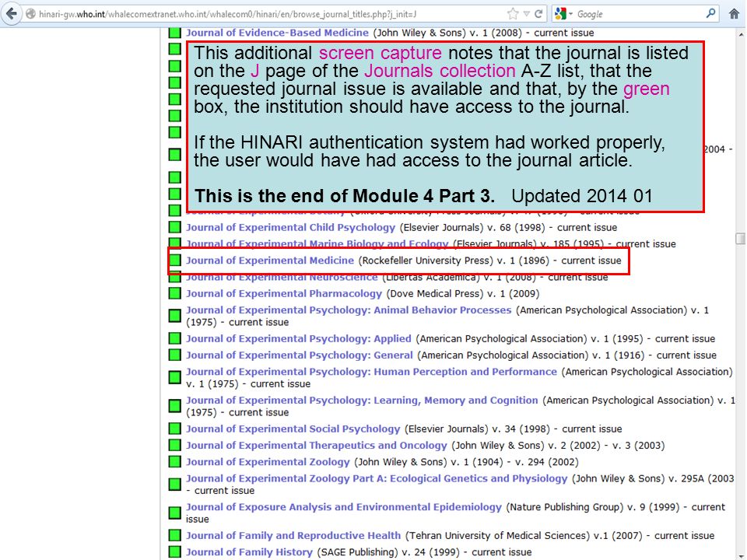Go to browser Home icon
This screenshot has height=560, width=747.
point(734,14)
